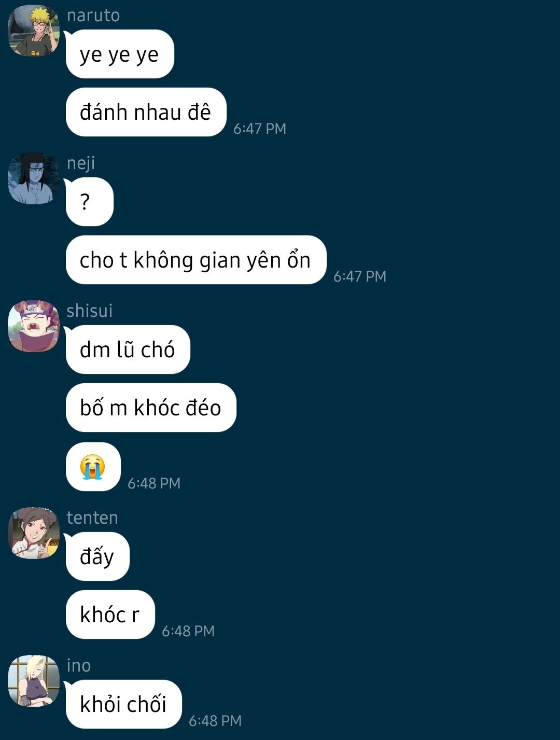Select the 'đánh nhau đê' message bubble
The height and width of the screenshot is (740, 560).
[x=146, y=112]
